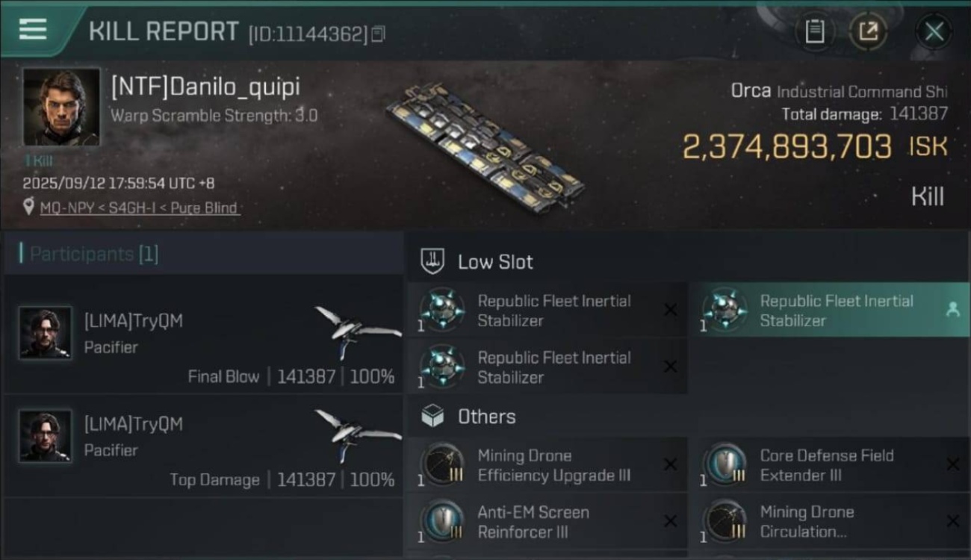971x560 pixels.
Task: Click the Mining Drone Efficiency Upgrade III icon
Action: coord(442,465)
